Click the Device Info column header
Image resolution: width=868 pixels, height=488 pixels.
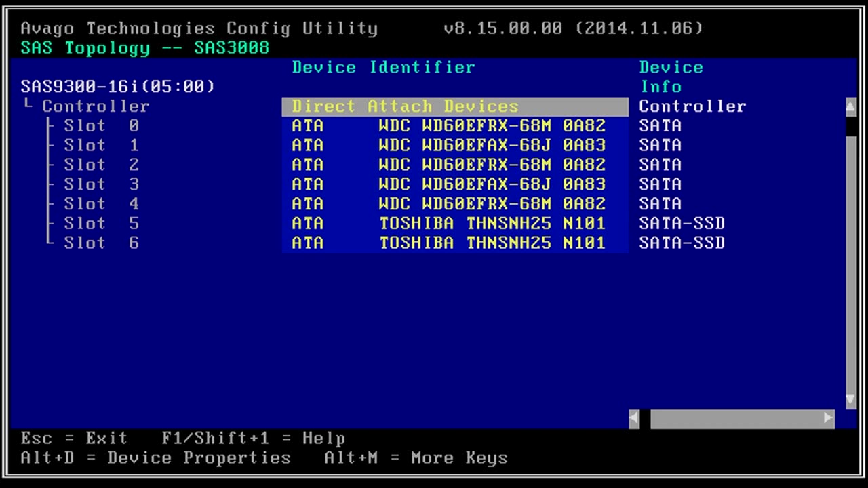(x=671, y=77)
